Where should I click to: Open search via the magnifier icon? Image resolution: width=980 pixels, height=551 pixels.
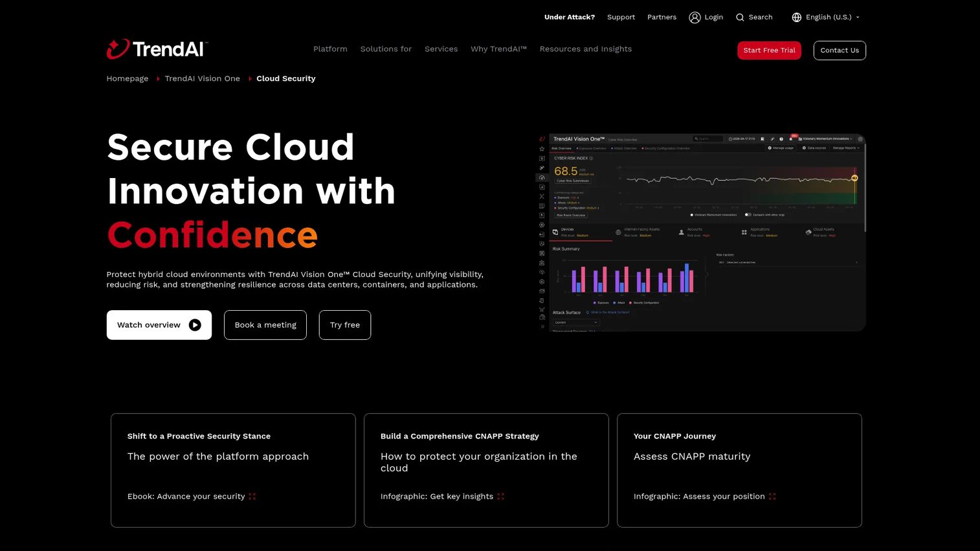click(740, 17)
